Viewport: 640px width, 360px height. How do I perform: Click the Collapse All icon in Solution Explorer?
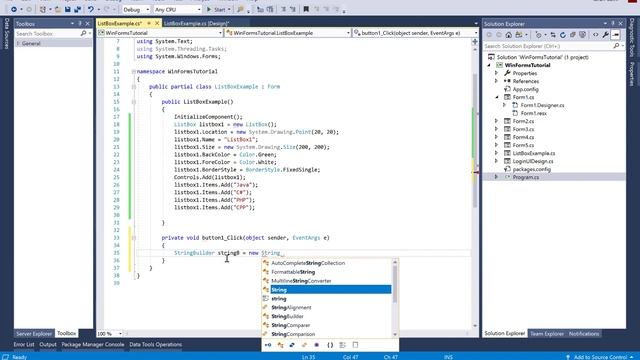coord(573,35)
